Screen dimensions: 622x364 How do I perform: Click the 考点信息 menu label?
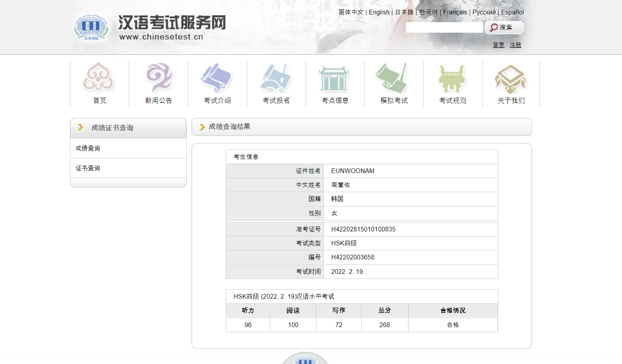[335, 100]
